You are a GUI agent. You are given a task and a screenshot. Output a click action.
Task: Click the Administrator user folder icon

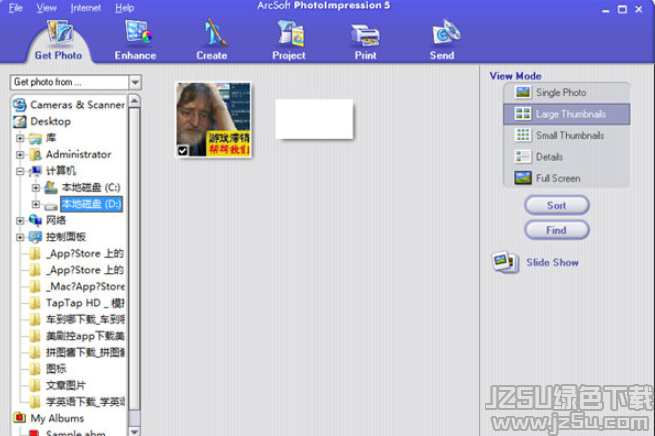(36, 155)
